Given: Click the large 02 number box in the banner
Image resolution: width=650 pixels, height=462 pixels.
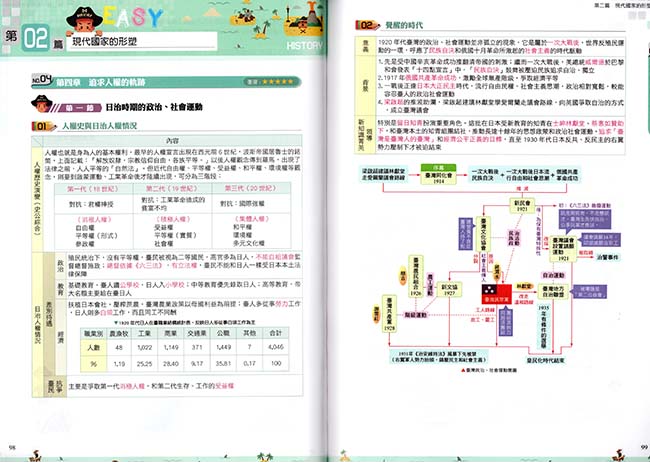Looking at the screenshot, I should click(36, 38).
